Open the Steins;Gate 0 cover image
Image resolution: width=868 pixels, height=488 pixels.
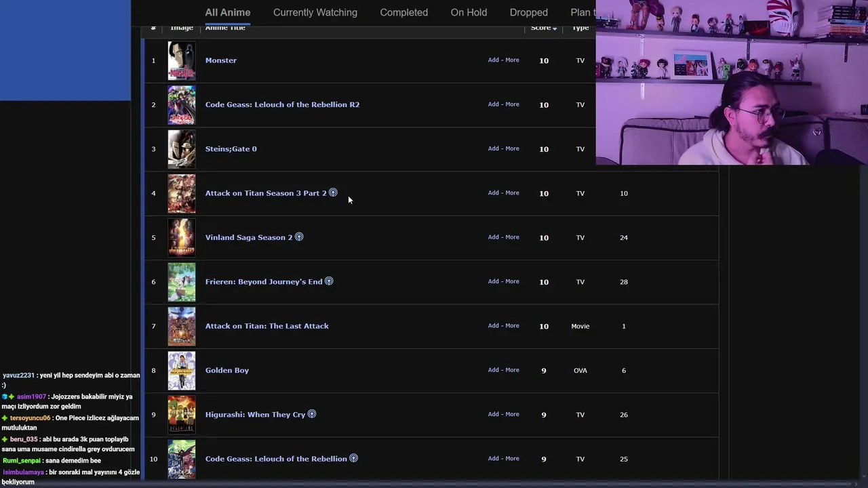(x=182, y=149)
